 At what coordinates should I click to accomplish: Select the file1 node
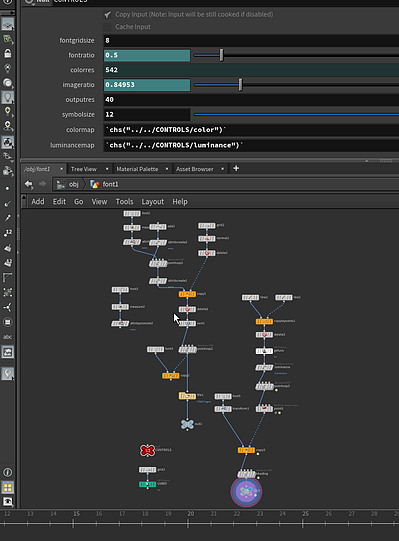click(187, 396)
